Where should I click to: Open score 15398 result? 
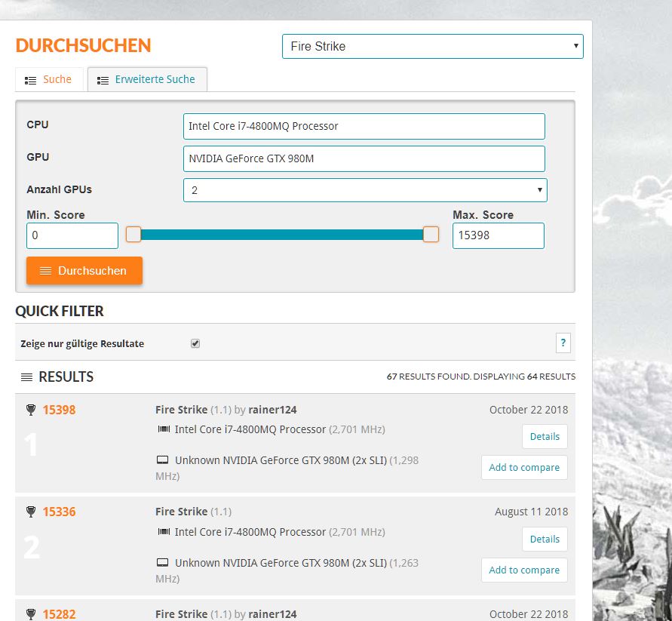pyautogui.click(x=59, y=410)
